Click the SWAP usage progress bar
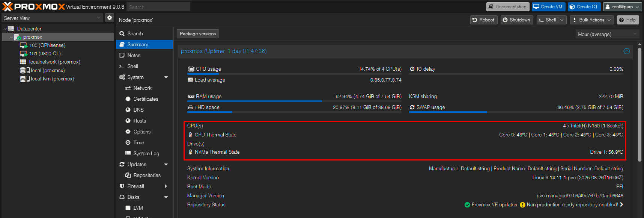The width and height of the screenshot is (644, 218). click(516, 112)
